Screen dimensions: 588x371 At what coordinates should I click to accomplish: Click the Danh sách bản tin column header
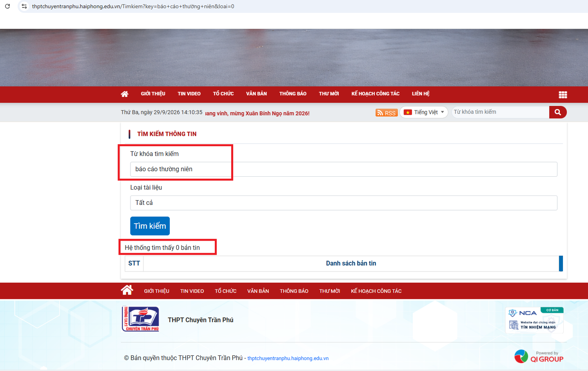tap(351, 263)
